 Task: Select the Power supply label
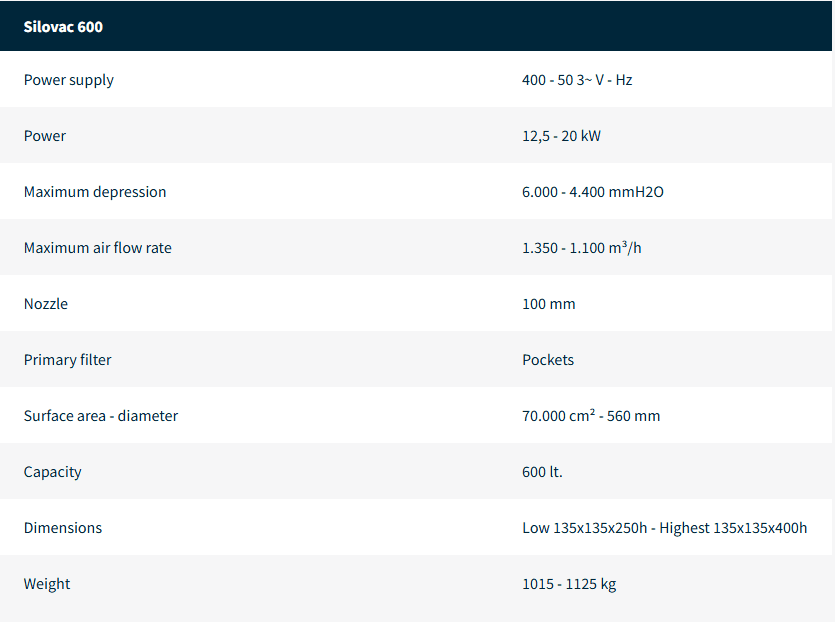[x=69, y=80]
